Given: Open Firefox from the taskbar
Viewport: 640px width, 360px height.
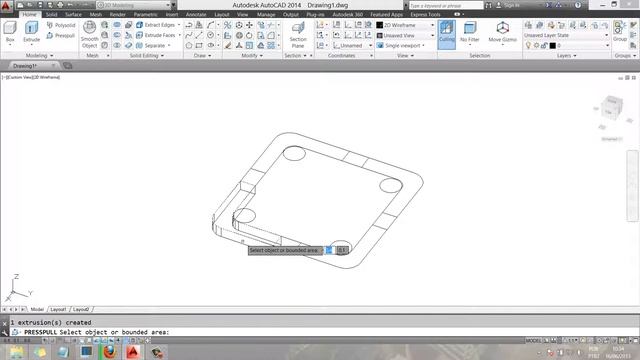Looking at the screenshot, I should pos(109,352).
